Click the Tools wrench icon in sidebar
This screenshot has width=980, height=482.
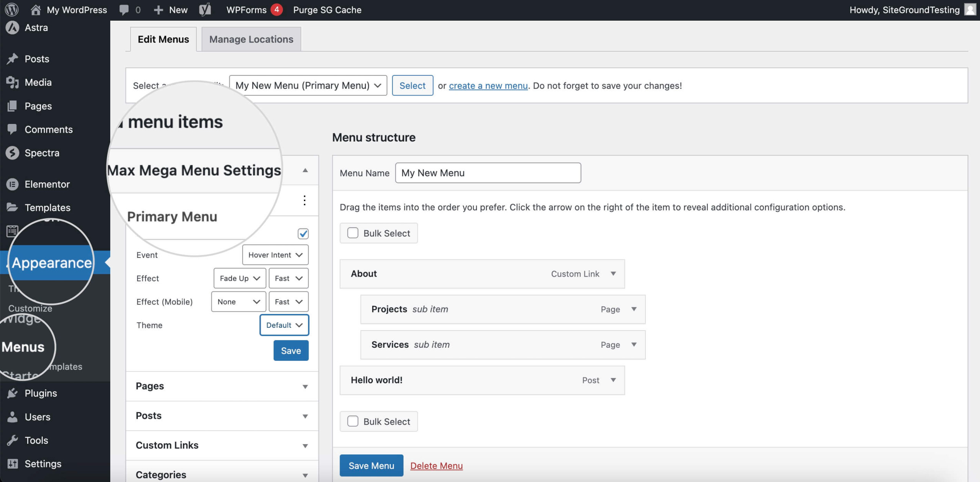[12, 440]
